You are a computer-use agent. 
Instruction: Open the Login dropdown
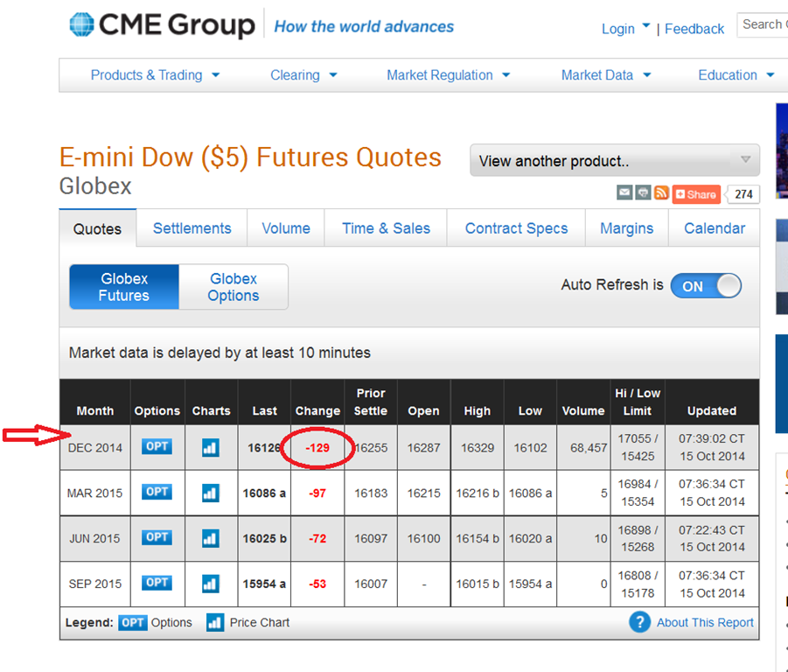tap(625, 29)
